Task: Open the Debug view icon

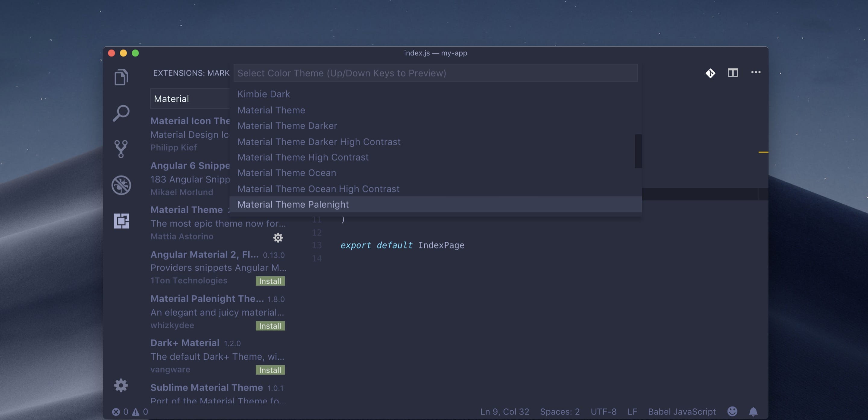Action: (121, 185)
